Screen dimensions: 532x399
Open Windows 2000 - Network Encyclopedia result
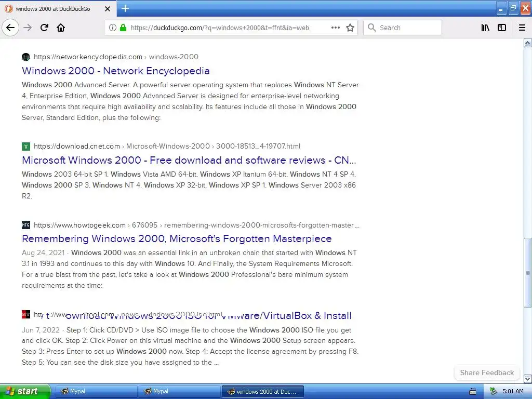point(116,71)
